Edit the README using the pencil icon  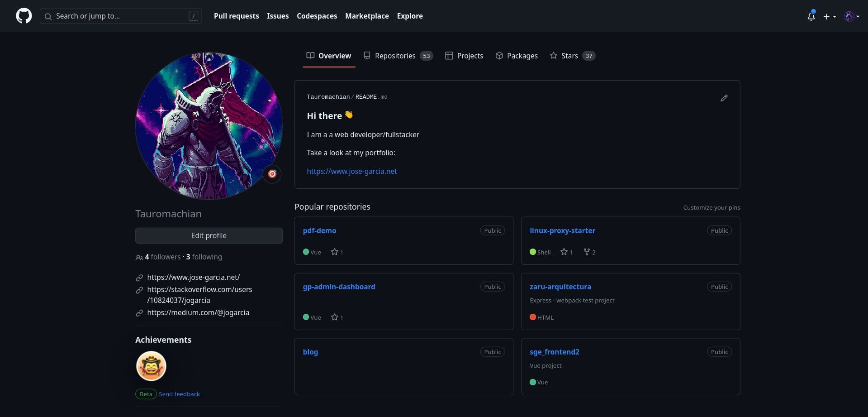724,98
